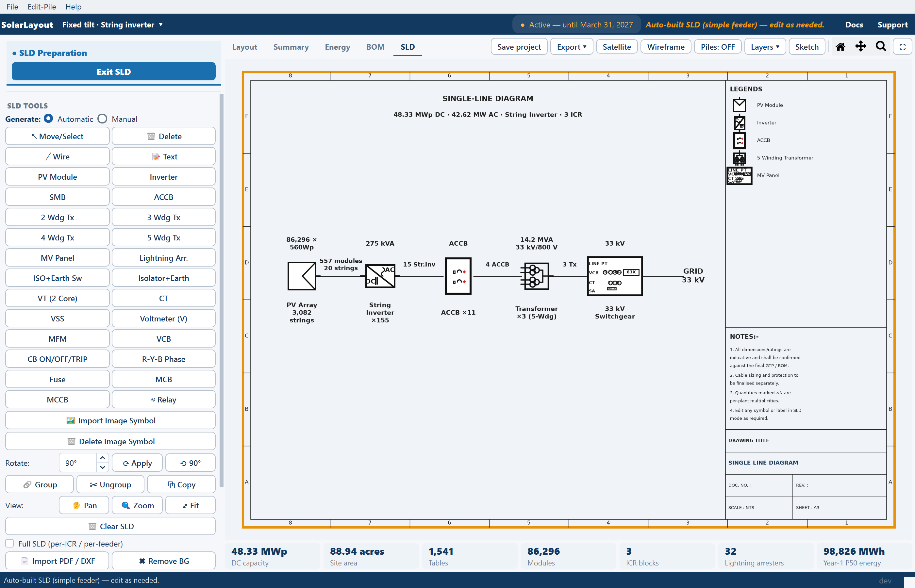
Task: Switch to the Layout tab
Action: point(244,47)
